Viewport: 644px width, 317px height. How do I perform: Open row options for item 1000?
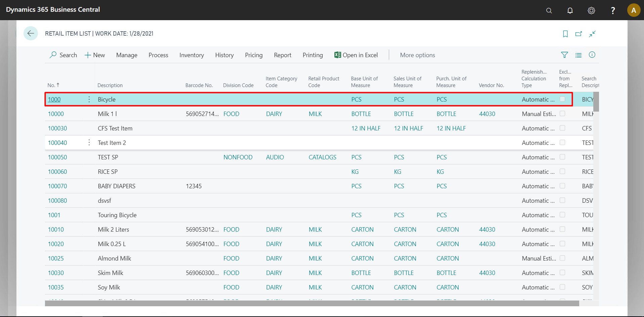tap(89, 99)
